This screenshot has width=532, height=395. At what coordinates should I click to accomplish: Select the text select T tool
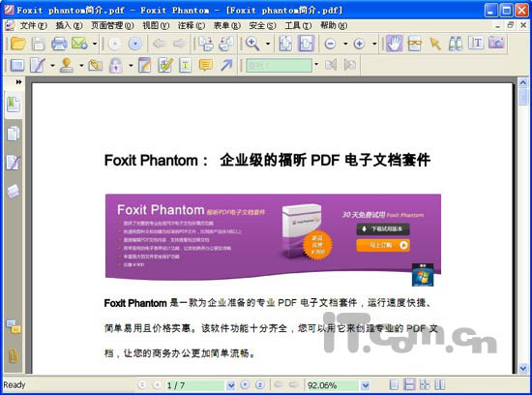click(476, 44)
